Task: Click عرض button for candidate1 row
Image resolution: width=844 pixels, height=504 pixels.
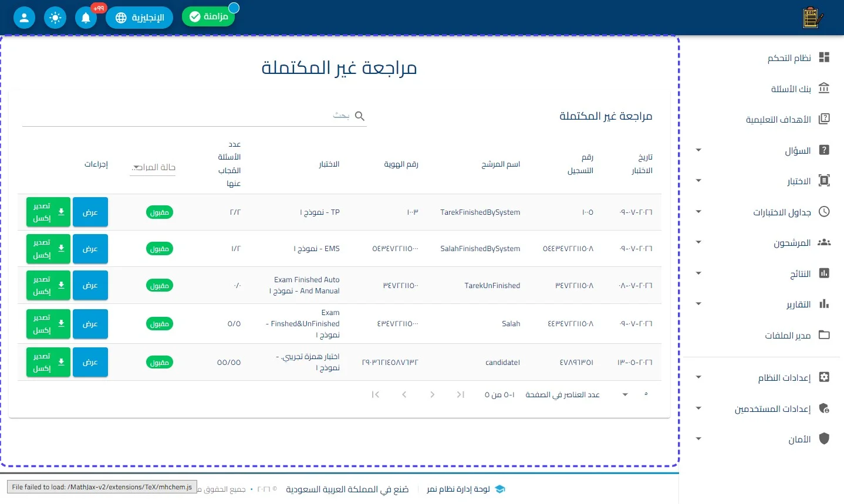Action: tap(90, 362)
